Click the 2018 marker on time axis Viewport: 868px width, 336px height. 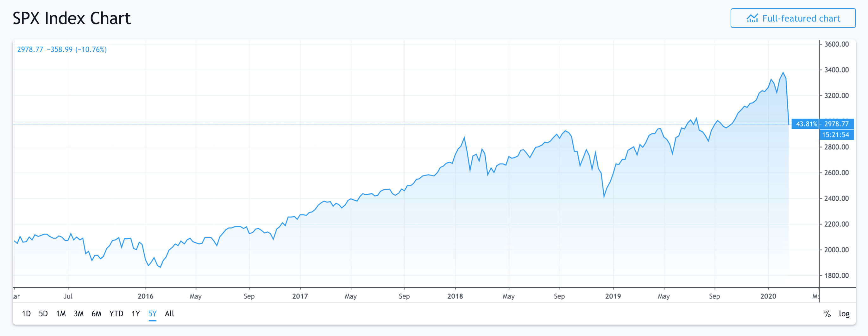click(x=455, y=296)
